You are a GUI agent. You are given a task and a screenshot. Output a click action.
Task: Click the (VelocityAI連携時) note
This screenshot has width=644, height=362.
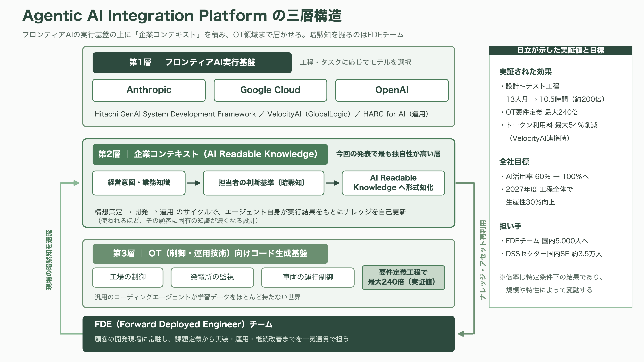[539, 138]
